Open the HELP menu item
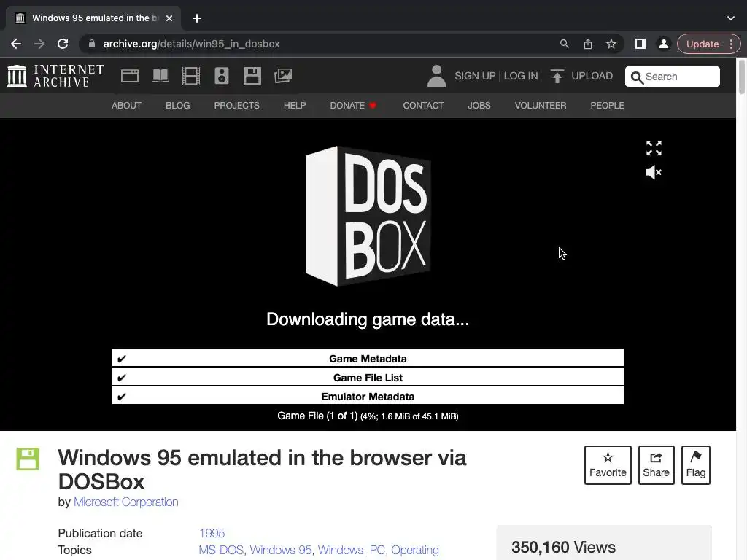Image resolution: width=747 pixels, height=560 pixels. (295, 105)
